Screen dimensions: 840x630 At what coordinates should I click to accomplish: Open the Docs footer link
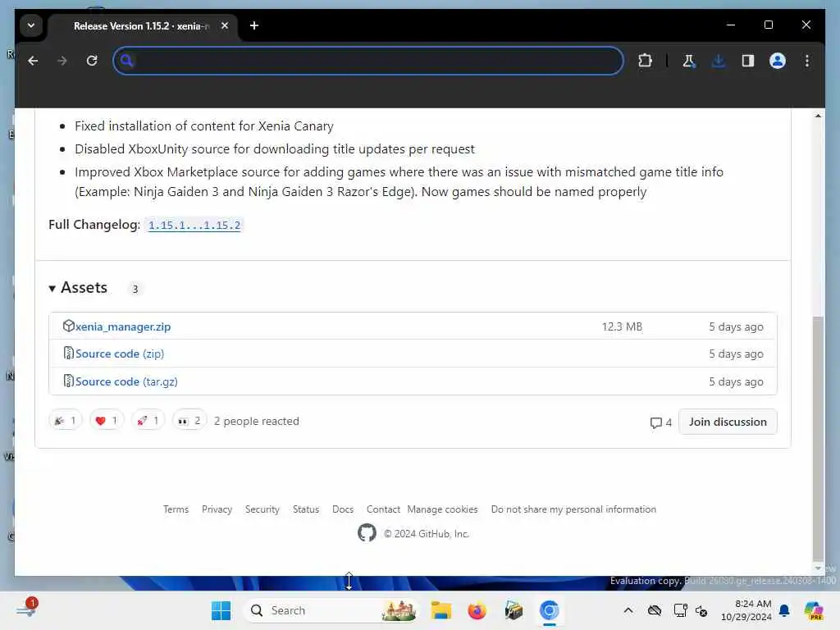coord(343,509)
